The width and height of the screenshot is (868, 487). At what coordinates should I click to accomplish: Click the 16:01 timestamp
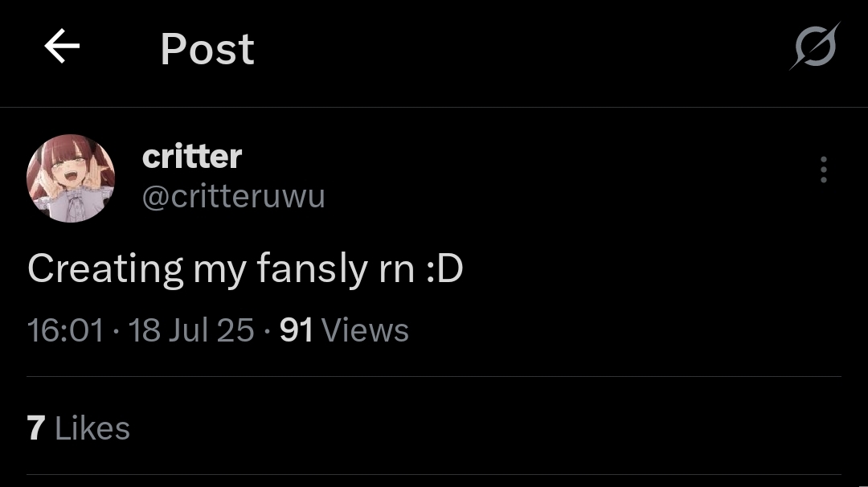pos(65,330)
